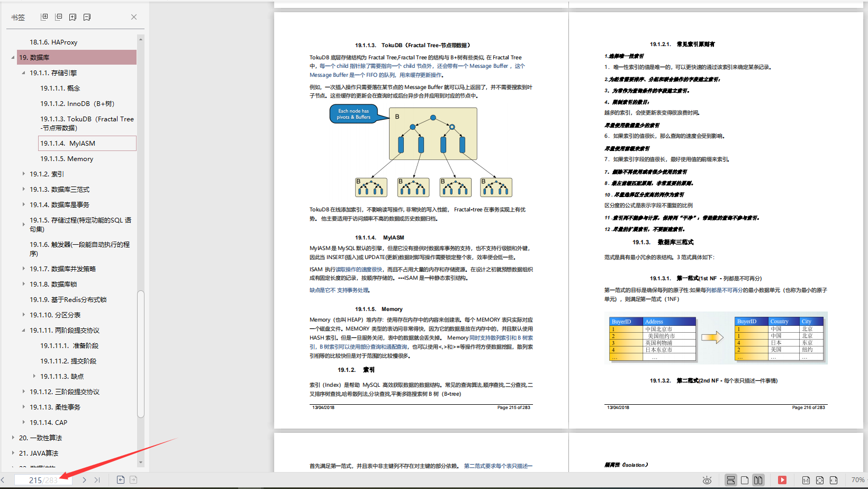
Task: Expand the 19.1.5. 存储过程 bookmark
Action: (23, 225)
